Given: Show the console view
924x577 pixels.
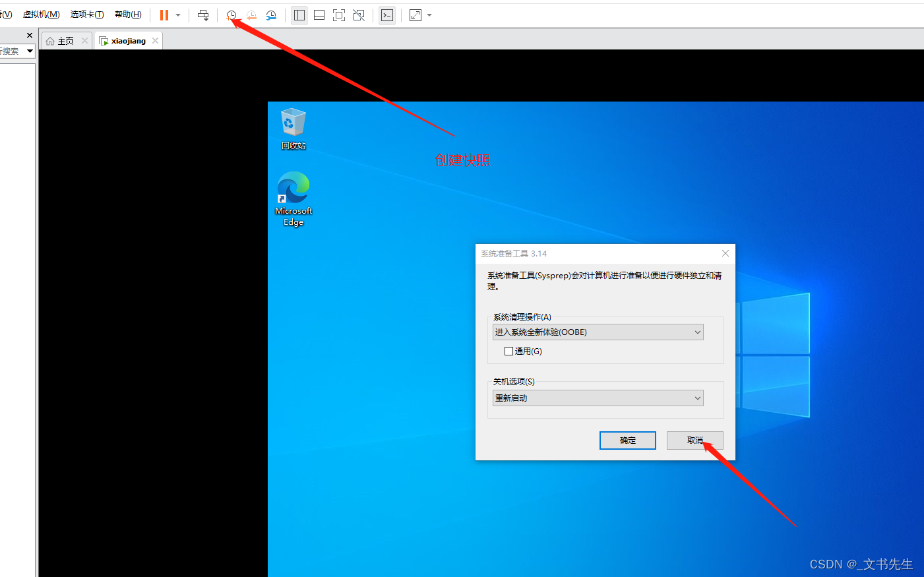Looking at the screenshot, I should pyautogui.click(x=387, y=15).
